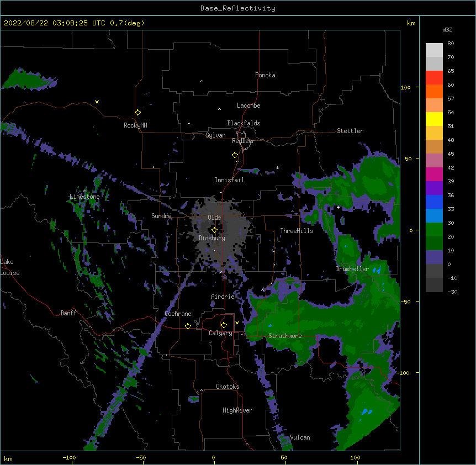Click the Olds city label
Screen dimensions: 476x465
point(214,218)
